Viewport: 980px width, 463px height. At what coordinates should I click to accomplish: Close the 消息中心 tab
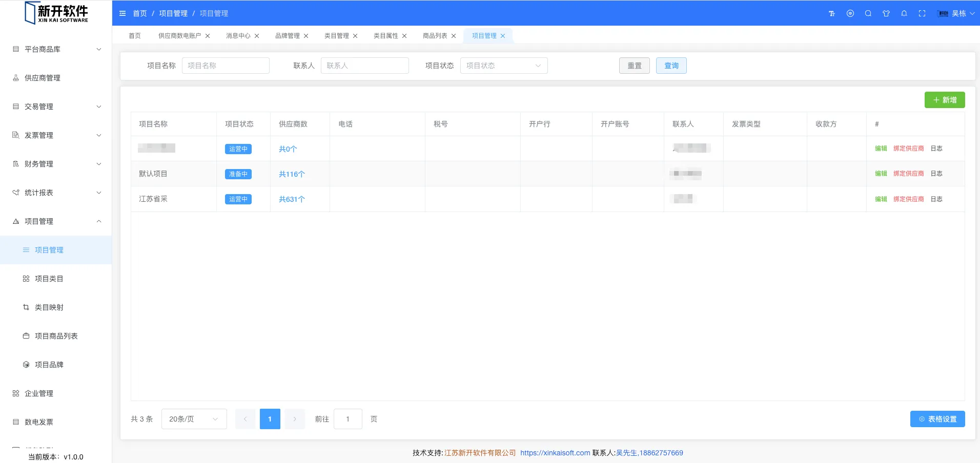click(257, 36)
